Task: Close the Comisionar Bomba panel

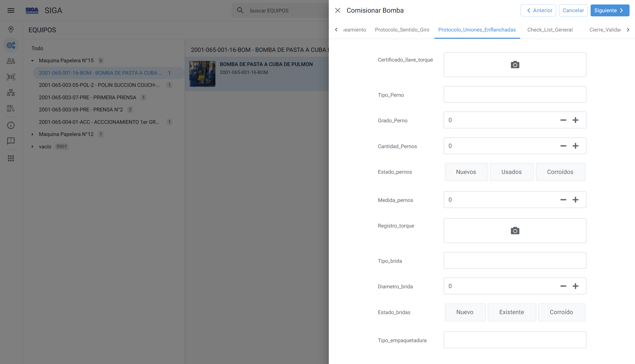Action: pos(337,10)
